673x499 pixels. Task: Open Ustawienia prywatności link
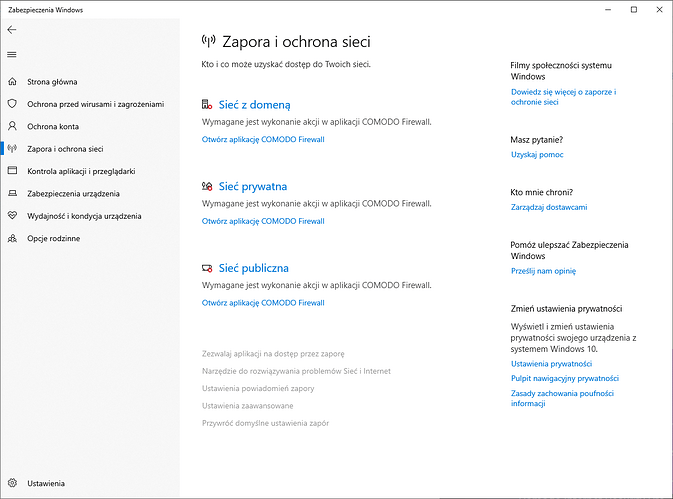tap(552, 364)
